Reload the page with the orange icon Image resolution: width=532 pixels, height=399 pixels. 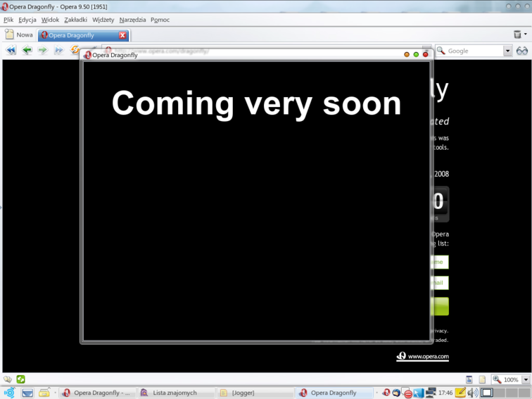coord(75,50)
